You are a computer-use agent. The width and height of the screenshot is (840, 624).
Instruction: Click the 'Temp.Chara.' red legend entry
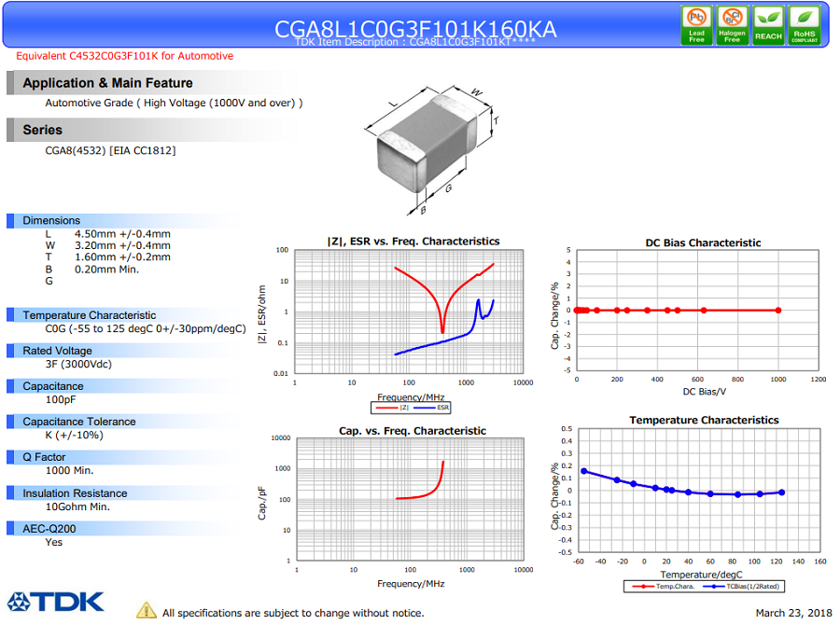click(x=664, y=587)
